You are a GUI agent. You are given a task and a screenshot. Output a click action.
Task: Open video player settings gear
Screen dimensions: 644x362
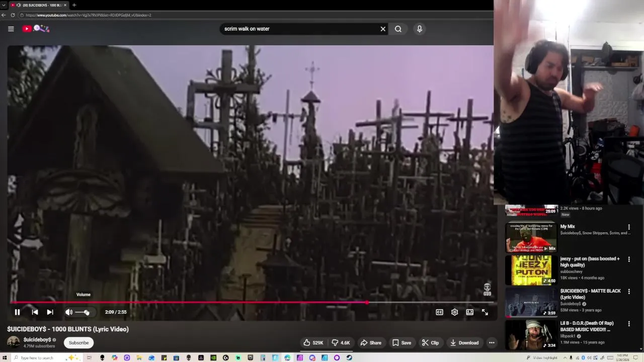(x=454, y=312)
